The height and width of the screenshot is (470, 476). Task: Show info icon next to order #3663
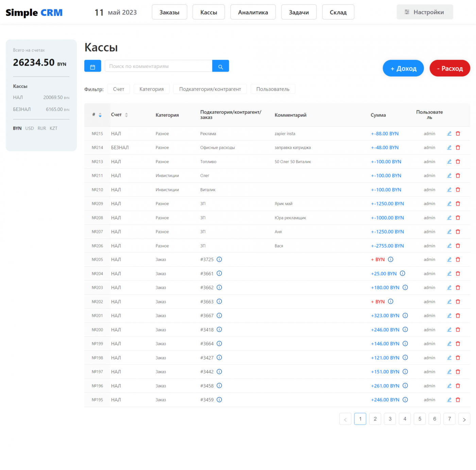pos(219,302)
